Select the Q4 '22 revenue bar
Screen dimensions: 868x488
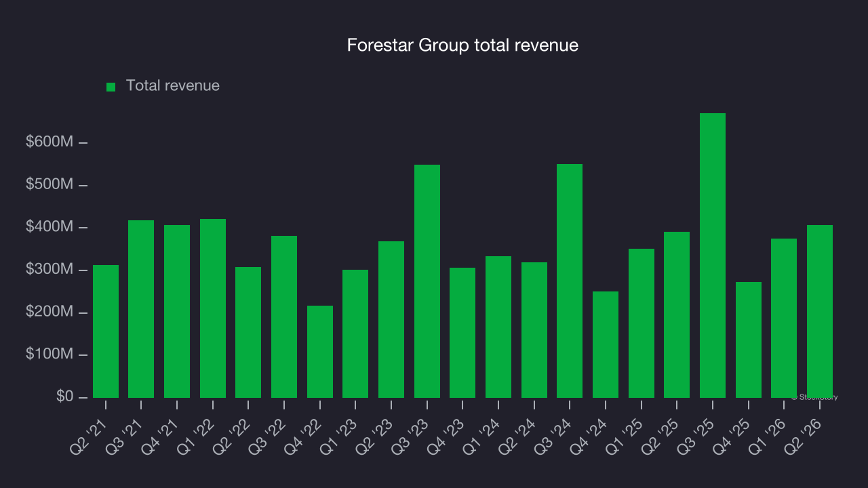pyautogui.click(x=320, y=352)
